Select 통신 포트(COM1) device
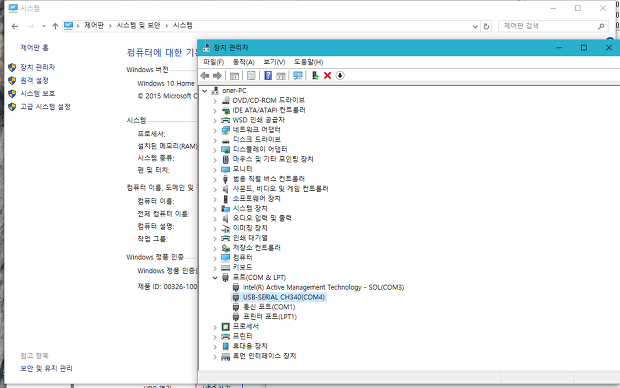Image resolution: width=620 pixels, height=388 pixels. (269, 307)
